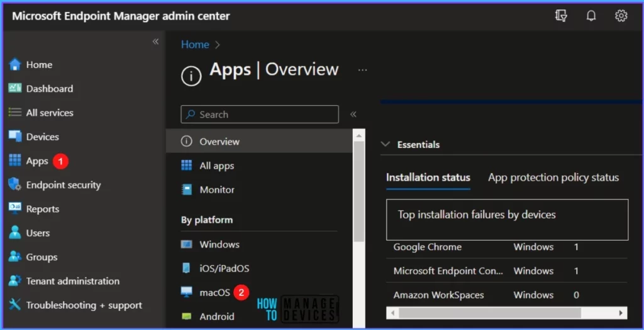Click the Devices icon in sidebar

pos(15,137)
